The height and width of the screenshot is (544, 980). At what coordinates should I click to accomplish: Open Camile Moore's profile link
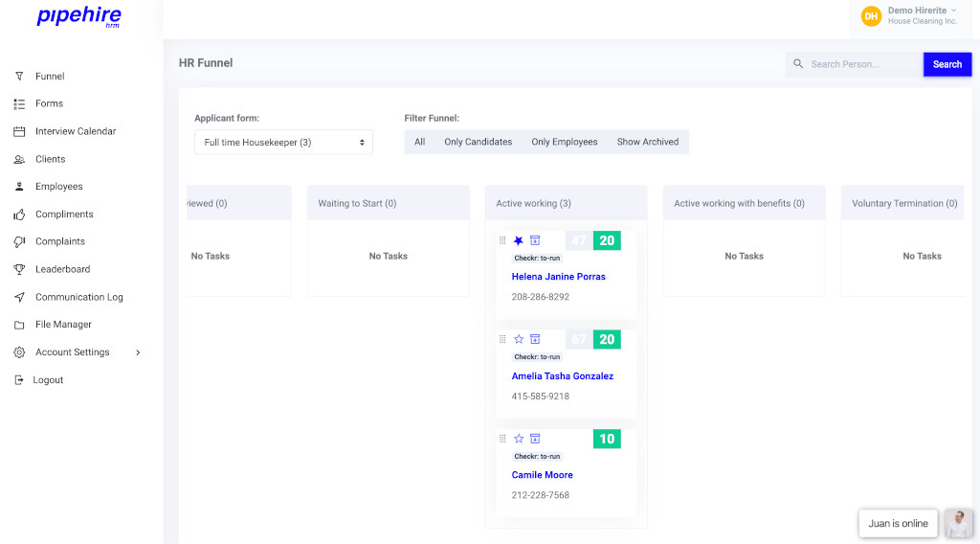542,475
